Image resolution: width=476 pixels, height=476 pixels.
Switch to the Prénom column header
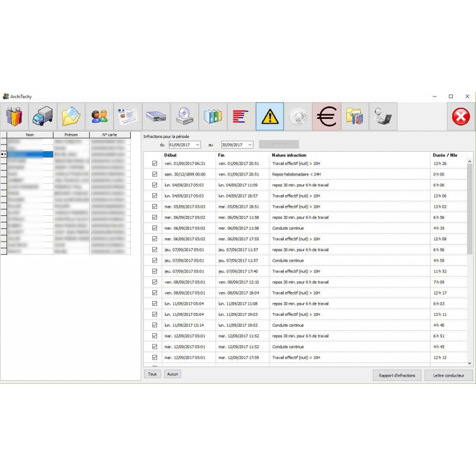(x=71, y=134)
